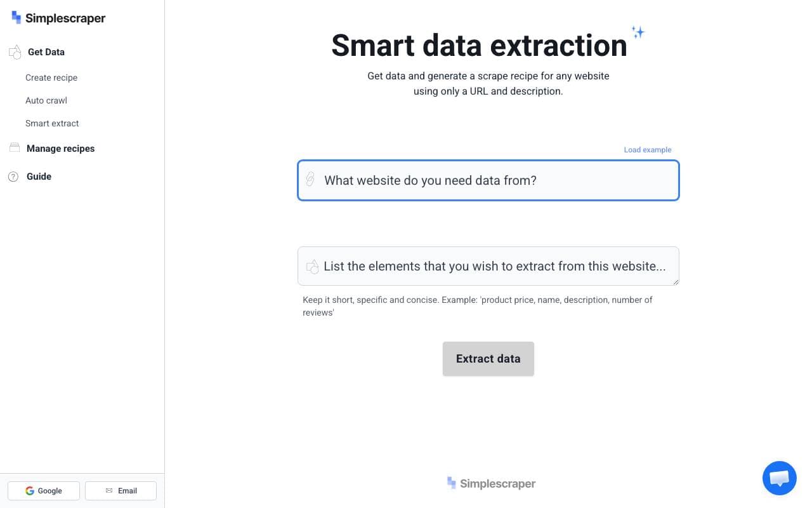This screenshot has height=508, width=812.
Task: Open the chat support bubble
Action: (x=779, y=478)
